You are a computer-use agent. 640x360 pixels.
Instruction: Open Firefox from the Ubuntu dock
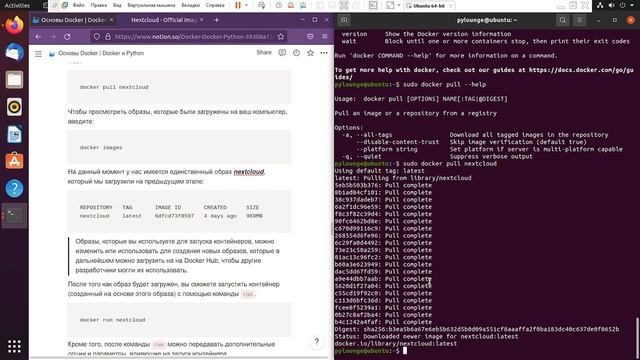[14, 25]
